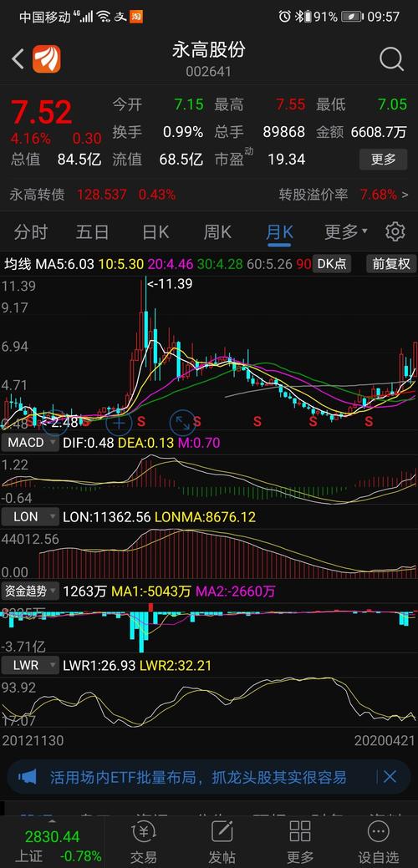Open the LON indicator dropdown
The height and width of the screenshot is (868, 418).
pos(29,517)
